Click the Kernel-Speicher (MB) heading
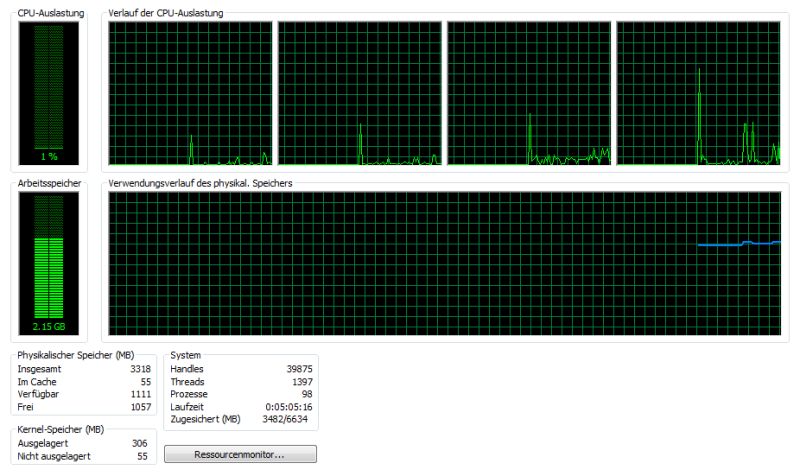 pyautogui.click(x=60, y=430)
